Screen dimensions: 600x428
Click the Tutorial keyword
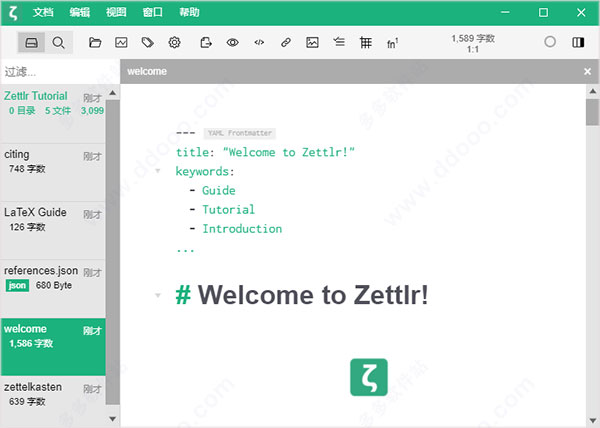[228, 209]
